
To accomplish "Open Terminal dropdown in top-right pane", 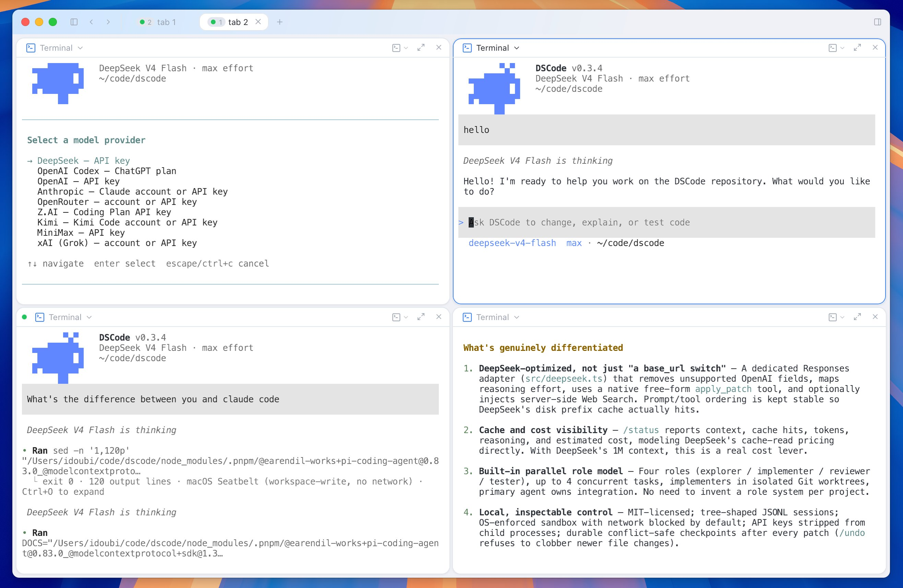I will tap(498, 48).
